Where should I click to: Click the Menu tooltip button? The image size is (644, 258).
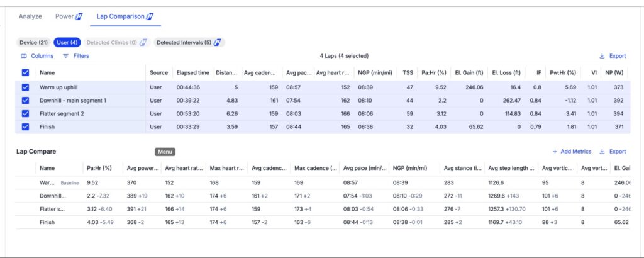[x=165, y=152]
